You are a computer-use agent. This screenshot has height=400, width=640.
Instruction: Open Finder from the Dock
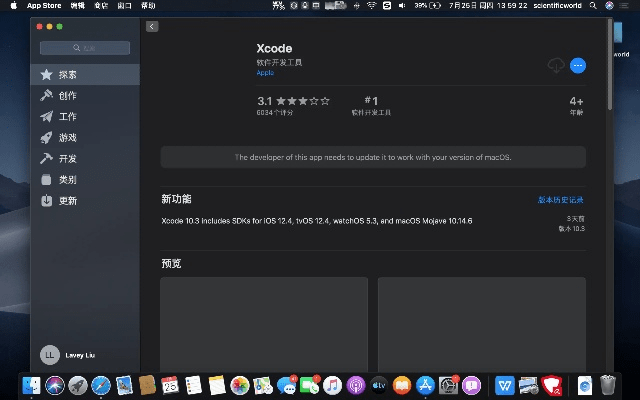(x=31, y=385)
